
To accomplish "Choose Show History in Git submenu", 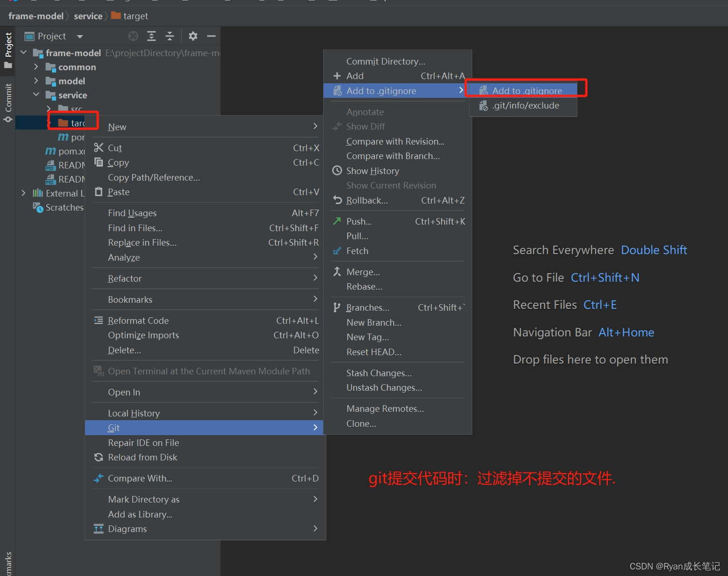I will (397, 171).
